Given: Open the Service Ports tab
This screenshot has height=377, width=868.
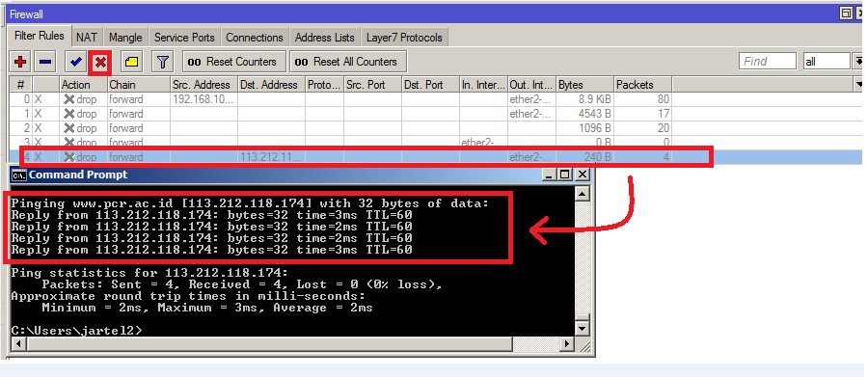Looking at the screenshot, I should 184,38.
